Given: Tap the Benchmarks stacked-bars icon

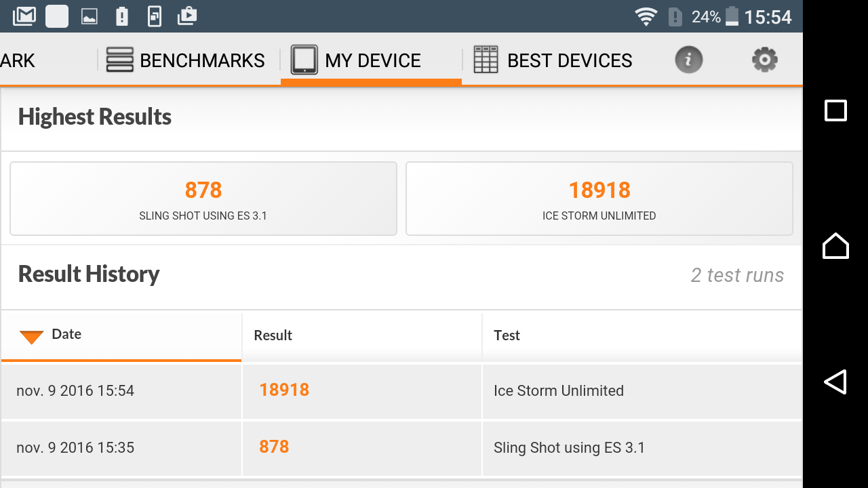Looking at the screenshot, I should tap(120, 60).
